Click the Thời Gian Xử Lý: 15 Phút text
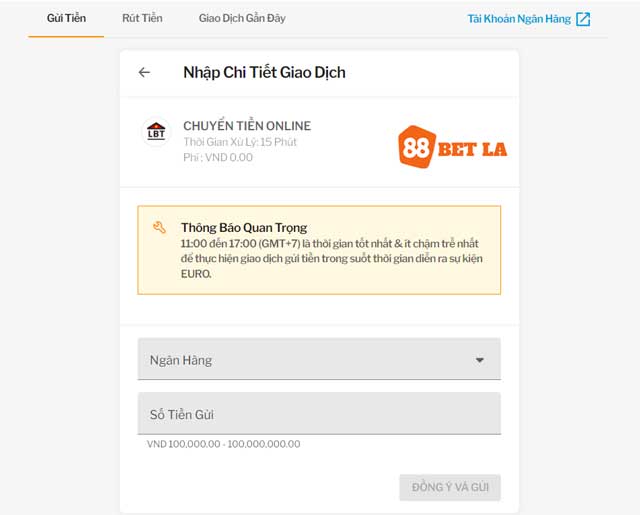 point(240,142)
